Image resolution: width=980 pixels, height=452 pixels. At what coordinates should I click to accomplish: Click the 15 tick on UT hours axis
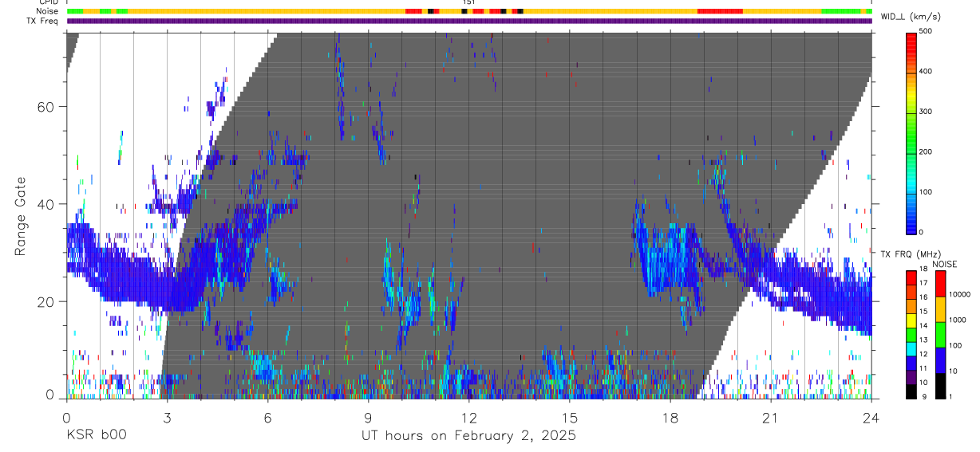pyautogui.click(x=569, y=418)
